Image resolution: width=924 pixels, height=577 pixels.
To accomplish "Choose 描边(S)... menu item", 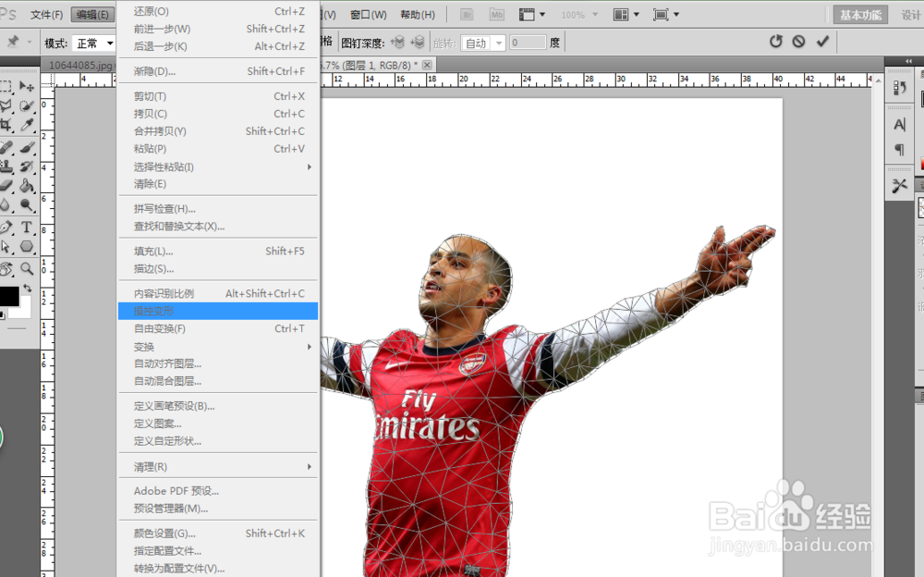I will click(x=218, y=269).
